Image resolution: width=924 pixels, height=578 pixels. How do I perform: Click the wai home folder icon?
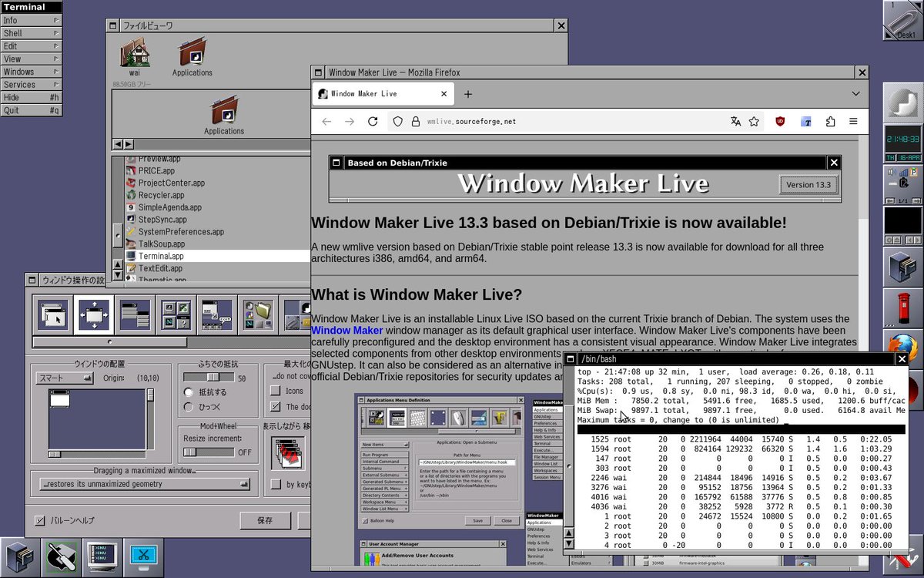point(134,55)
